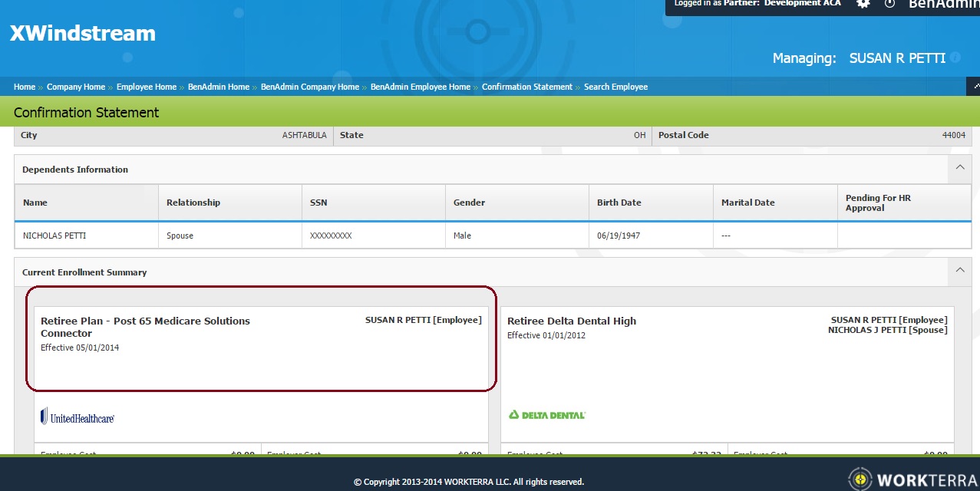Image resolution: width=980 pixels, height=491 pixels.
Task: Click the Delta Dental logo
Action: pyautogui.click(x=547, y=415)
